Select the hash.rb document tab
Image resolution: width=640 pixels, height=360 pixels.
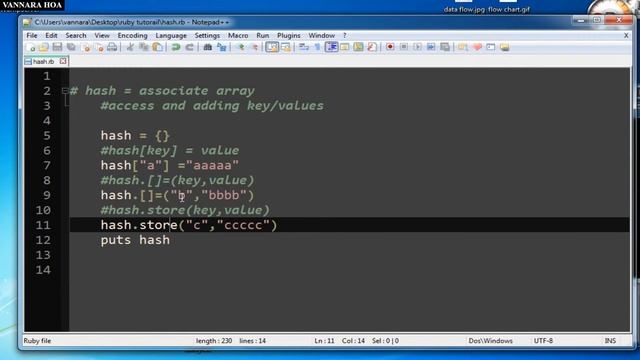(42, 62)
